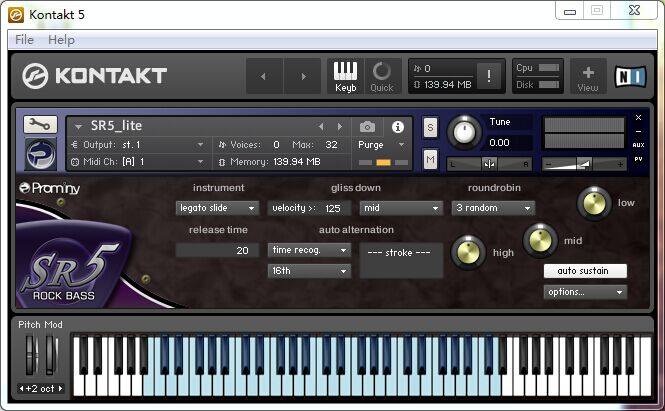Open instrument edit mode with wrench icon
This screenshot has height=411, width=665.
tap(40, 125)
